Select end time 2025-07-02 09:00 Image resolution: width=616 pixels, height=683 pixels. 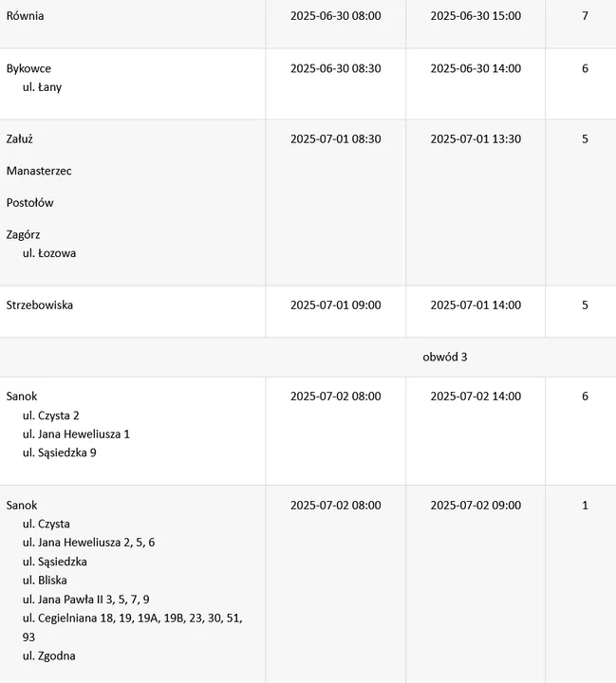pos(476,506)
